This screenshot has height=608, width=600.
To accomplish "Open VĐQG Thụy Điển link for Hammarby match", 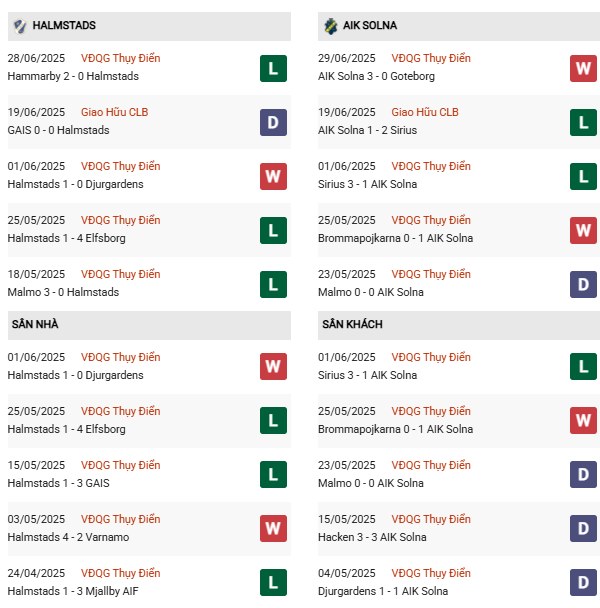I will tap(121, 58).
